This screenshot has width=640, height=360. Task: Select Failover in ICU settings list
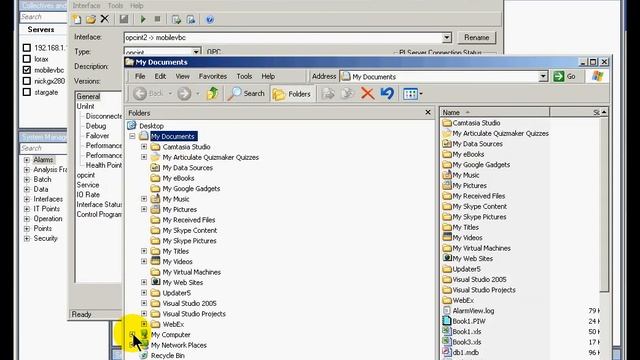click(x=97, y=136)
